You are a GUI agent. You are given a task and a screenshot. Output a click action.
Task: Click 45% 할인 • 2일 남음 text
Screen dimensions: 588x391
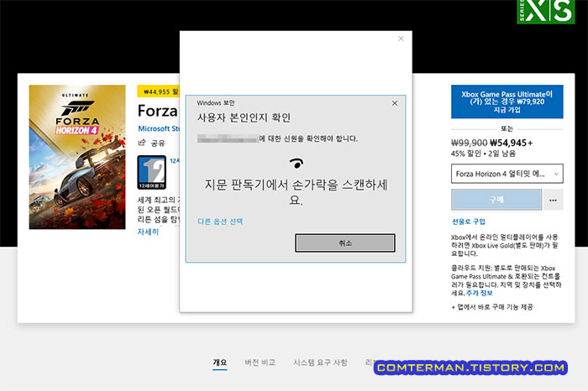click(x=483, y=154)
